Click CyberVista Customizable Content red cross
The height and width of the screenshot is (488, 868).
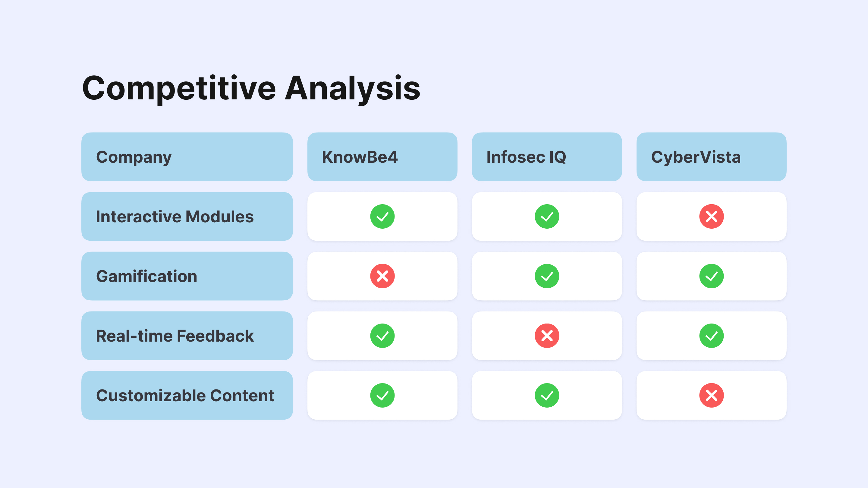click(x=711, y=396)
